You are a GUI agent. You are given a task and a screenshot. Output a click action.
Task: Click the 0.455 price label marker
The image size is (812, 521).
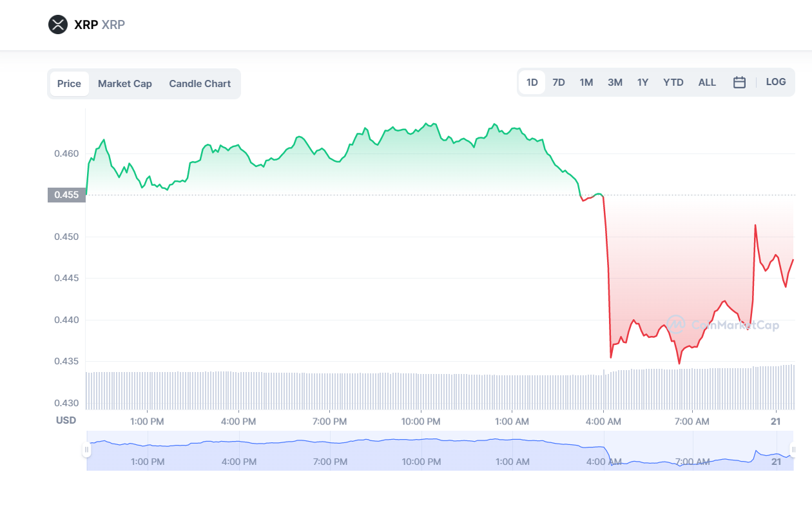pos(66,195)
